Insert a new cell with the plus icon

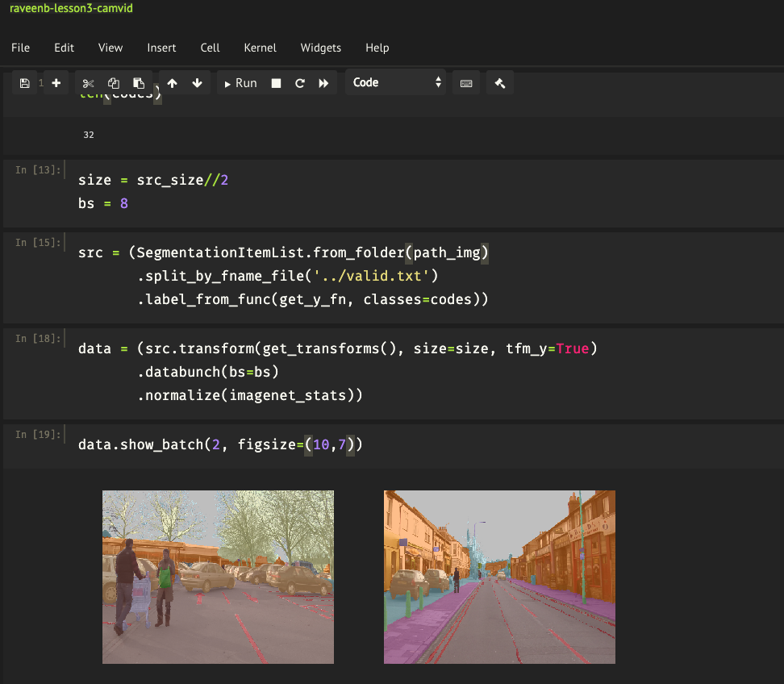56,83
